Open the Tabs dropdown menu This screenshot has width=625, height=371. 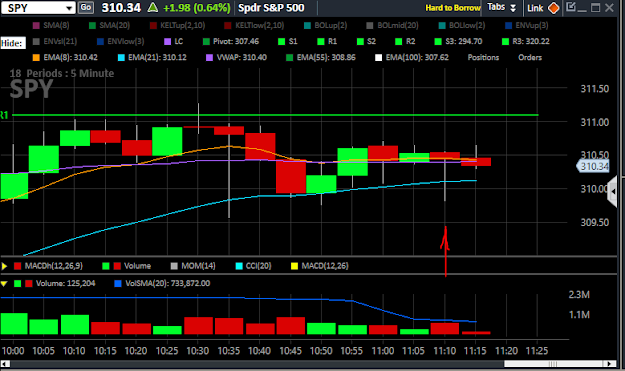(x=501, y=8)
